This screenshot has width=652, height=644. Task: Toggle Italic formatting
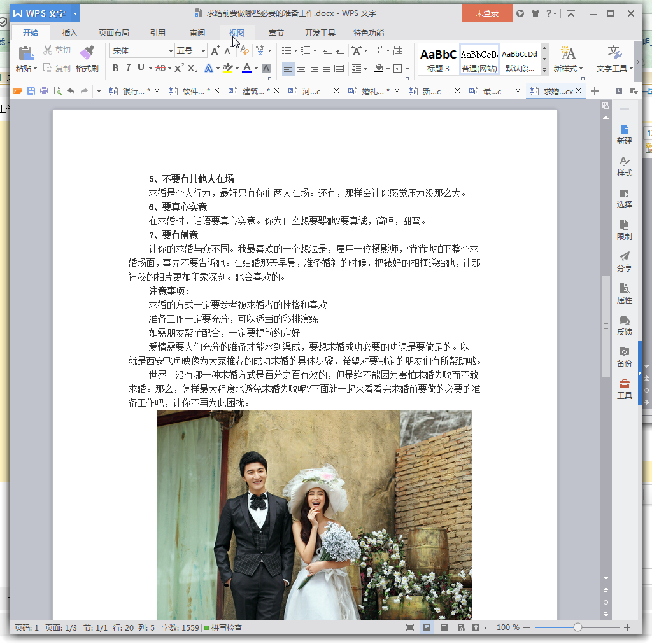(x=128, y=67)
